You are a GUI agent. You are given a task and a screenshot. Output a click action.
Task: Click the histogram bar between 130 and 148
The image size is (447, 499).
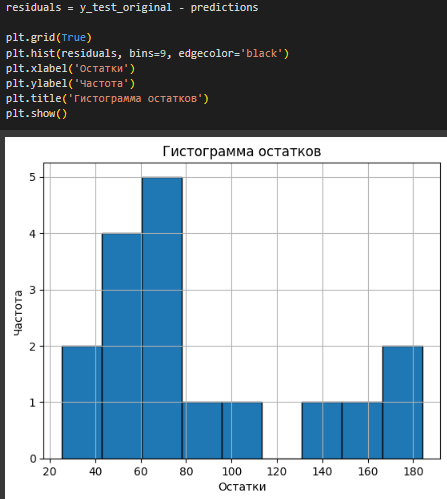tap(322, 430)
